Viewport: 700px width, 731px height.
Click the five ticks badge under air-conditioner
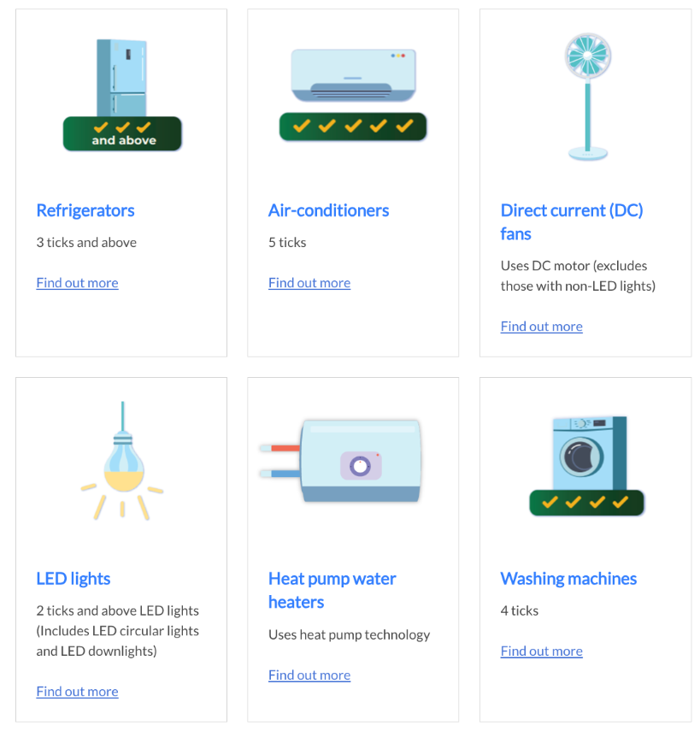[353, 127]
